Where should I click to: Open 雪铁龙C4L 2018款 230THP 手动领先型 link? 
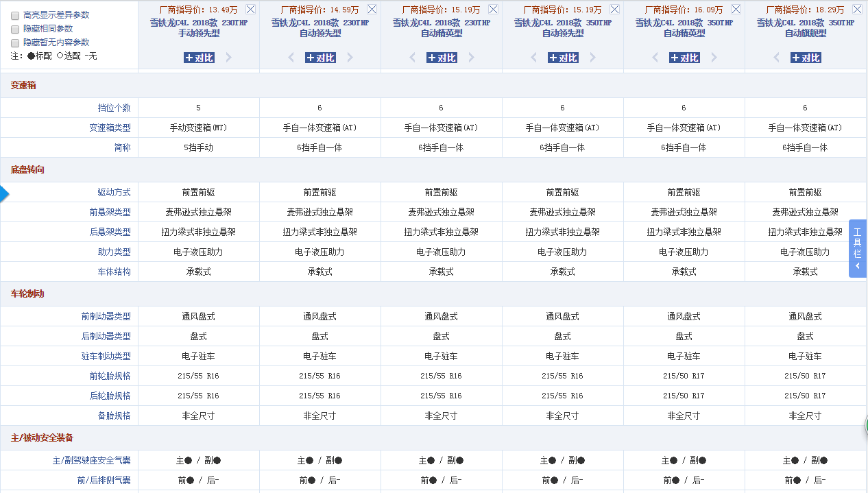pyautogui.click(x=199, y=27)
